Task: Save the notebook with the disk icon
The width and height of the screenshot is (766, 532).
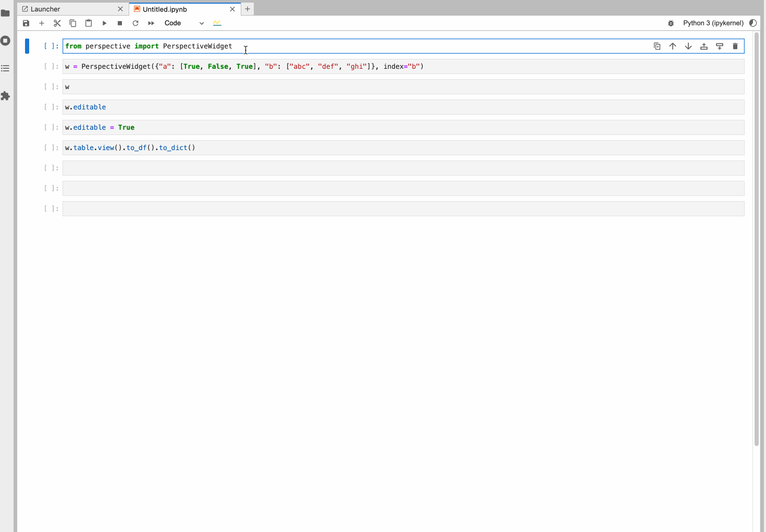Action: 26,23
